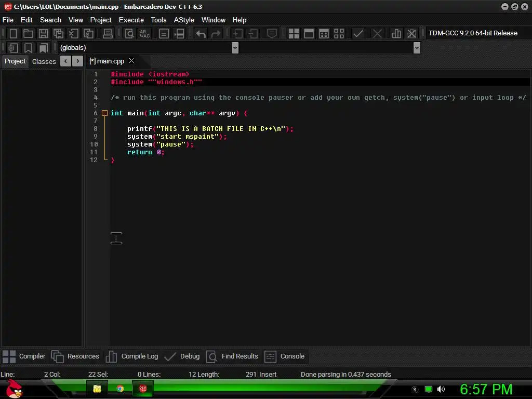Open the Search menu

tap(50, 20)
